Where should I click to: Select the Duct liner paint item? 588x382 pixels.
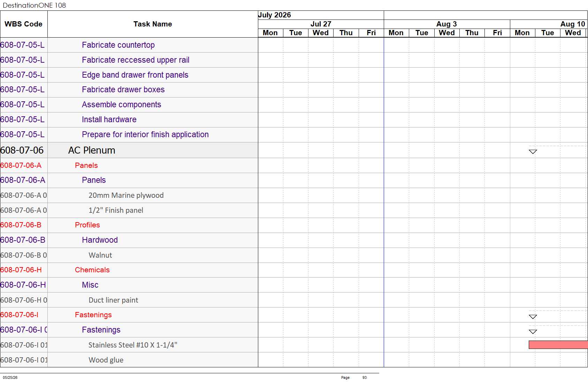pos(113,300)
